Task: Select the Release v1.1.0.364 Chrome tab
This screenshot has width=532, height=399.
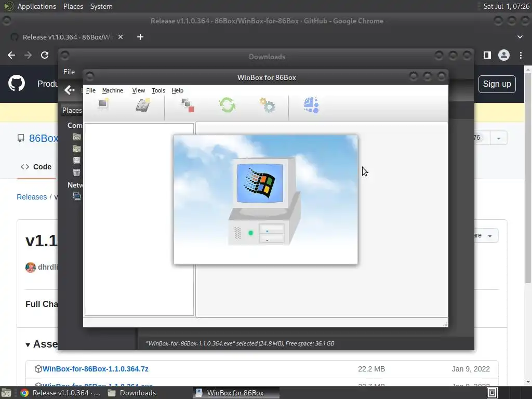Action: [68, 37]
